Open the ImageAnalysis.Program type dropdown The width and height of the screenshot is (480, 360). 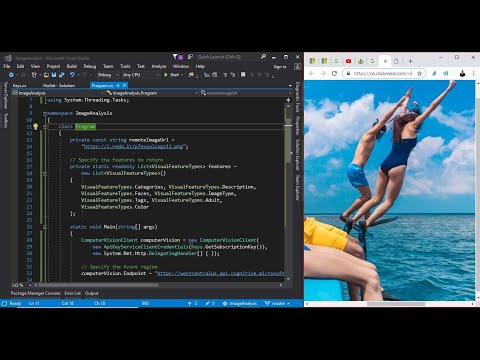[152, 93]
